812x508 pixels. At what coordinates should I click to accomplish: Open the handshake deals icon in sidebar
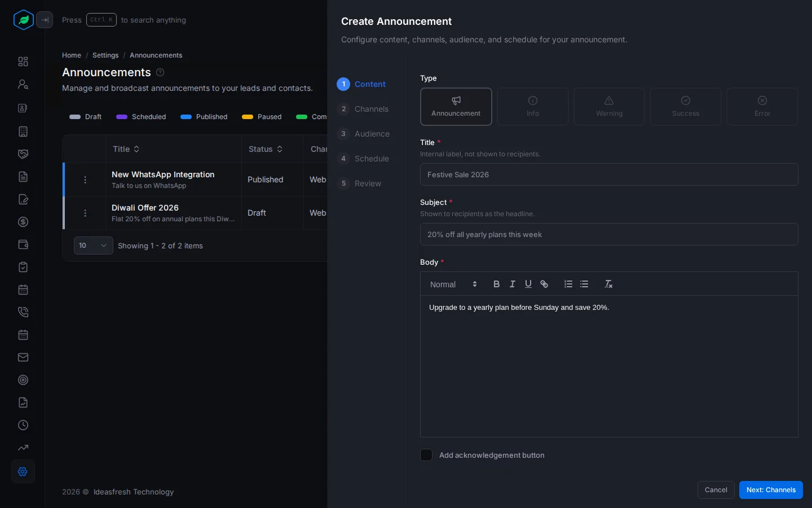(23, 154)
